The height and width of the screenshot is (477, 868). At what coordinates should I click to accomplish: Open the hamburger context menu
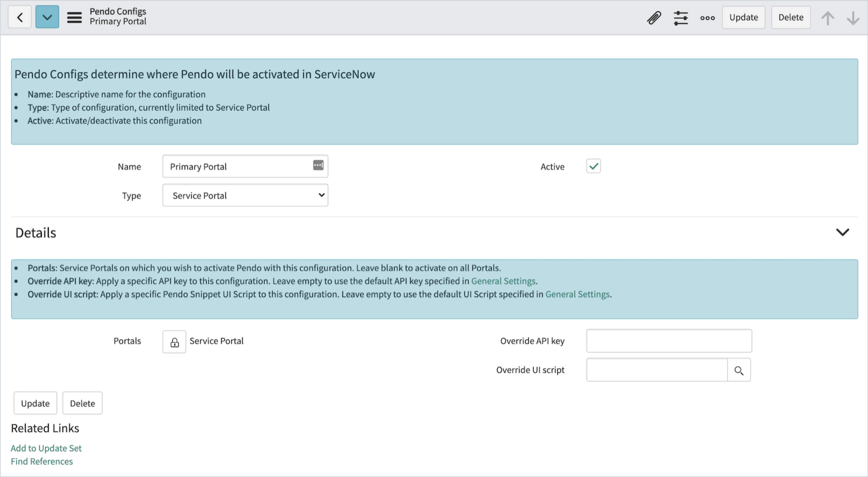(74, 17)
